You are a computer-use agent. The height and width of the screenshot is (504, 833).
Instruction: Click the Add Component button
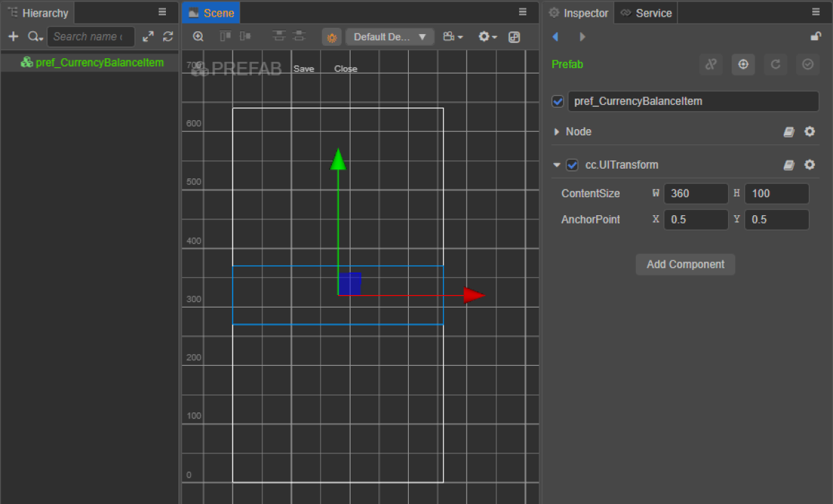[685, 264]
